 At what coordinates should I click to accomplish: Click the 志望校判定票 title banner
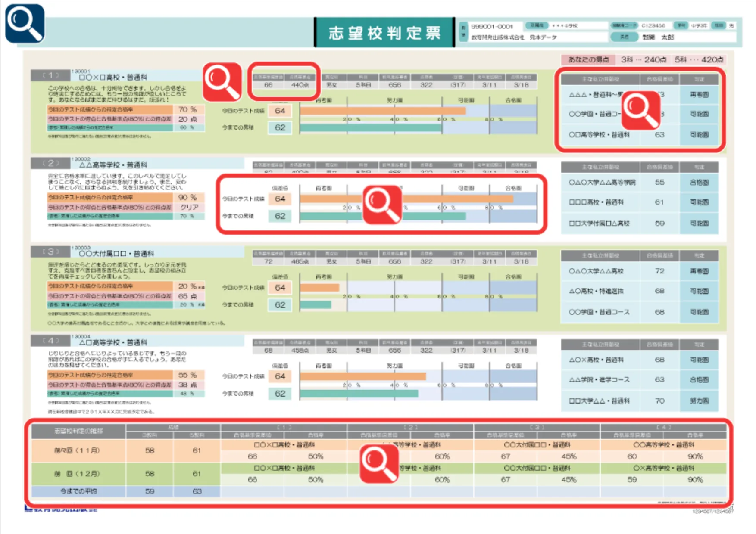click(x=384, y=33)
